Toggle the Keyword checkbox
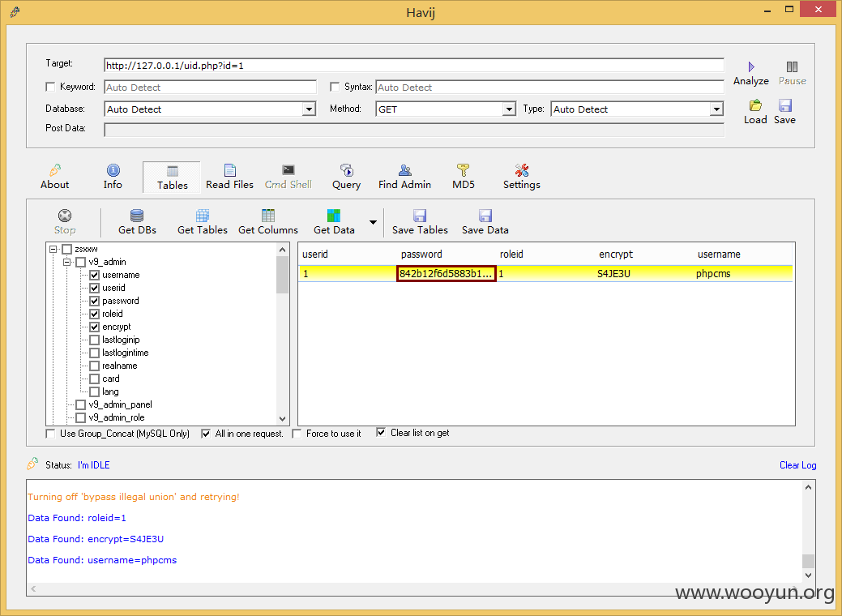The image size is (842, 616). click(50, 87)
